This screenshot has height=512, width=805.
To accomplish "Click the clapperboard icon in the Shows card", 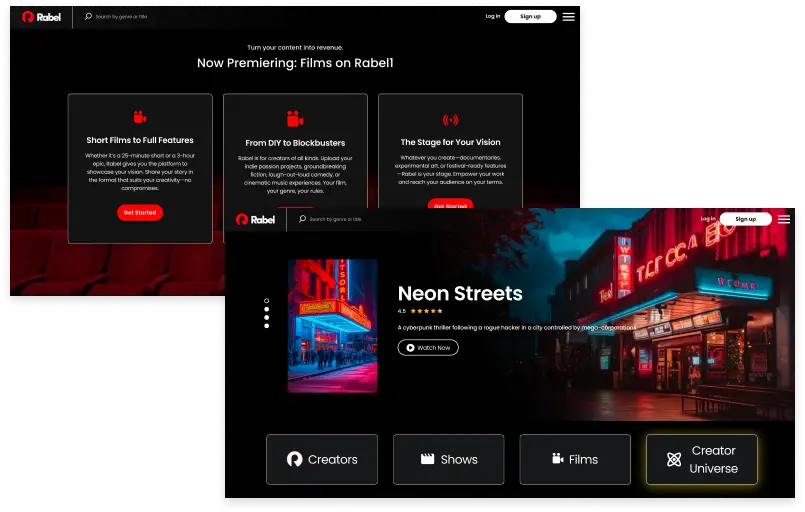I will pyautogui.click(x=427, y=459).
